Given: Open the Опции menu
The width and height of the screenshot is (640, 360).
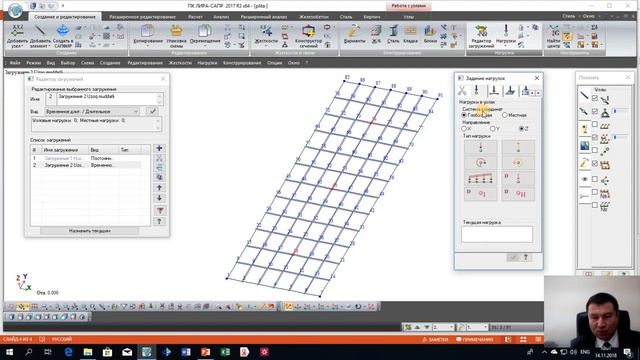Looking at the screenshot, I should pyautogui.click(x=274, y=63).
